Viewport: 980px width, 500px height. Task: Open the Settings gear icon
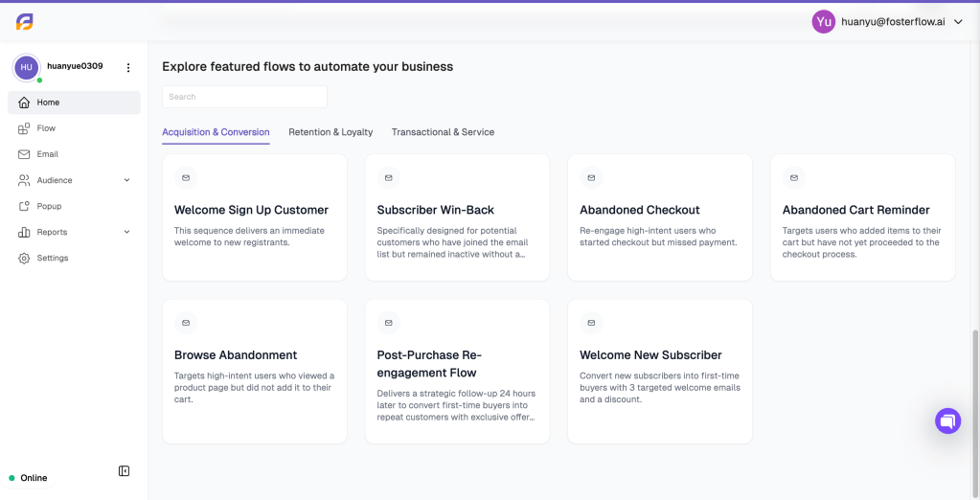point(24,258)
